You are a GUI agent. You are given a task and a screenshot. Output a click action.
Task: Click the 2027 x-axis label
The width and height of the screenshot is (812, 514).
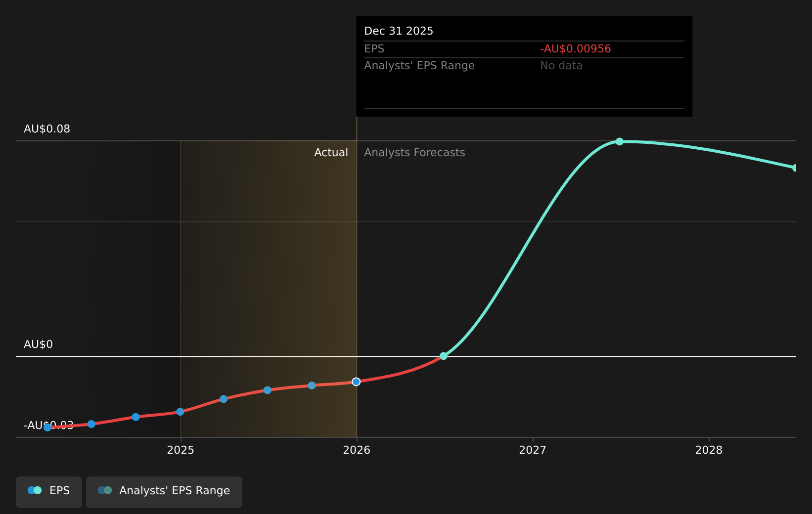(x=533, y=450)
